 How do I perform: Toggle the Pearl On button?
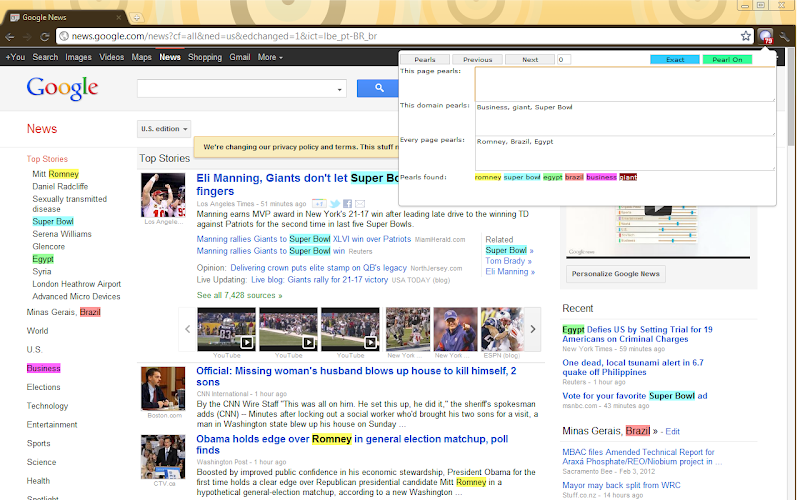(x=727, y=60)
